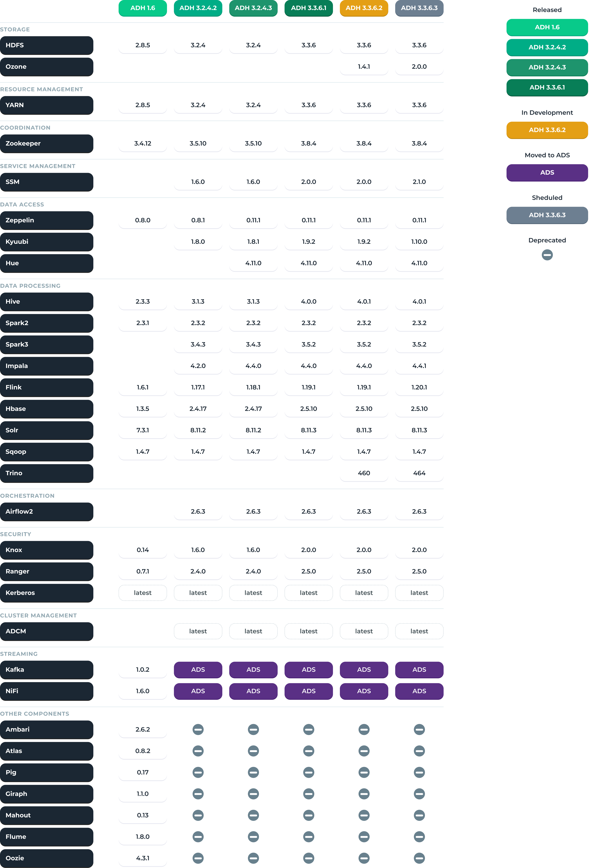The width and height of the screenshot is (594, 868).
Task: Click ADH 3.2.4.3 in the Released legend
Action: coord(547,68)
